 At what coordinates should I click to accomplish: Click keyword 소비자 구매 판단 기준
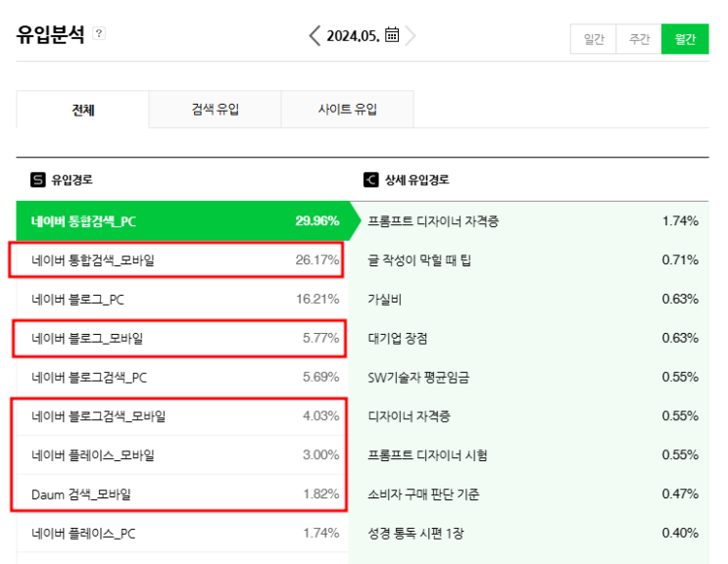tap(423, 493)
